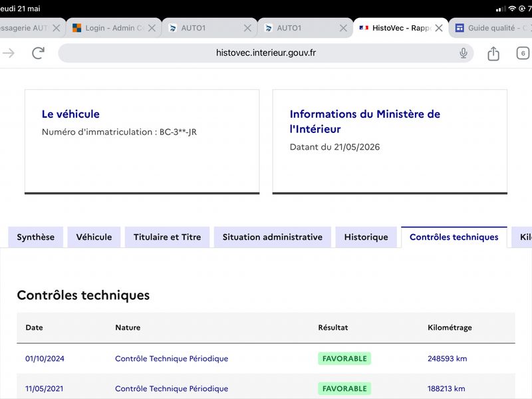
Task: Open the Synthèse tab
Action: pyautogui.click(x=36, y=237)
